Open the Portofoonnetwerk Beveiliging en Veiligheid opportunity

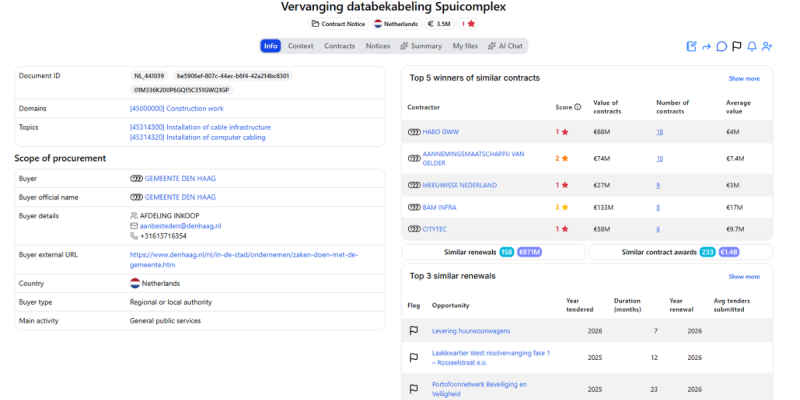point(479,389)
